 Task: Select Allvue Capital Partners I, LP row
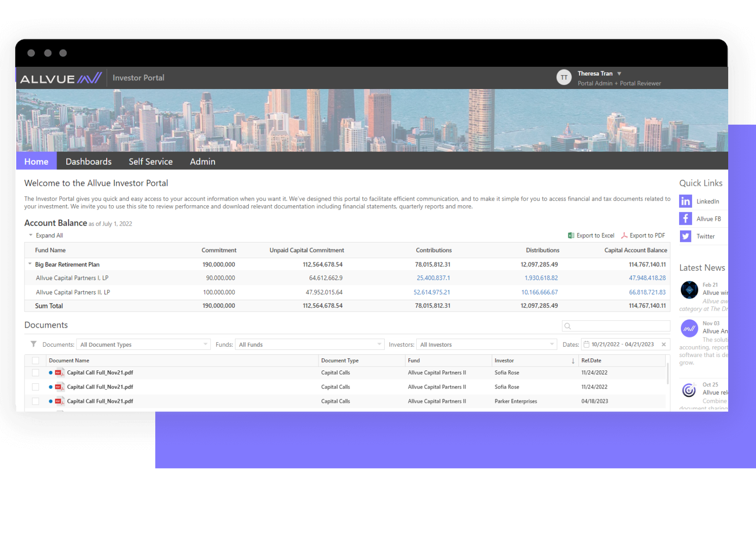[347, 278]
